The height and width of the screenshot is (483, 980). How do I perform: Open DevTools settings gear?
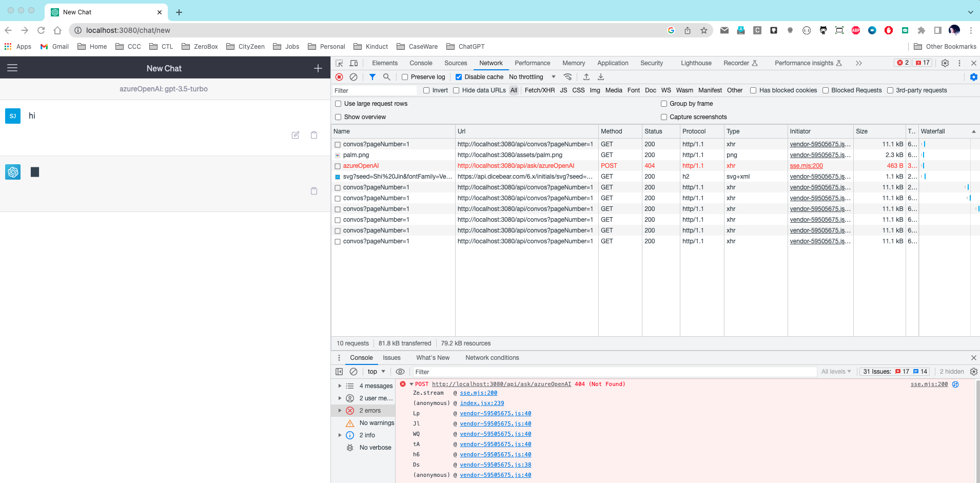coord(945,63)
